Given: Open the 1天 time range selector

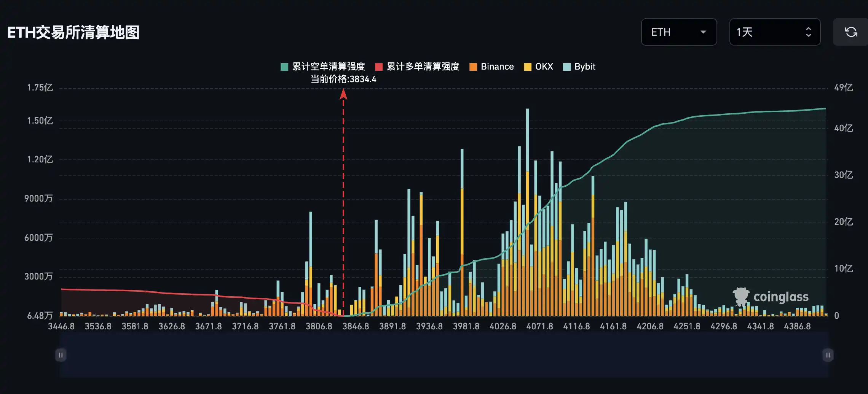Looking at the screenshot, I should [774, 32].
